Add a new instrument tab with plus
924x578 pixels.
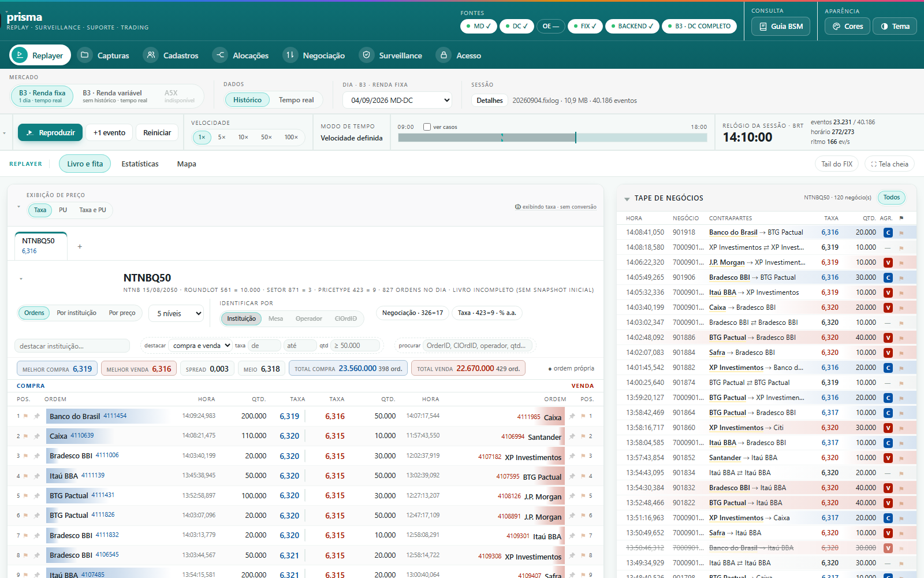point(80,247)
